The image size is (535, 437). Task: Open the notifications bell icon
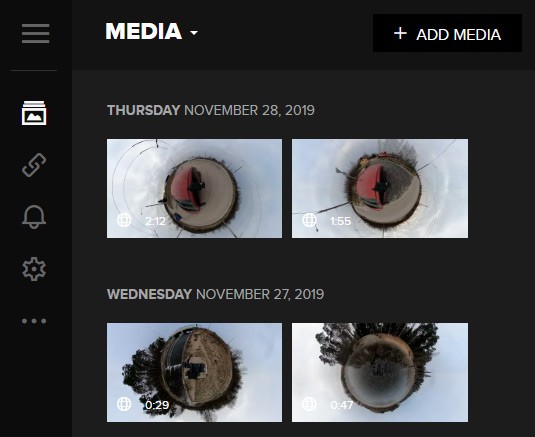34,217
